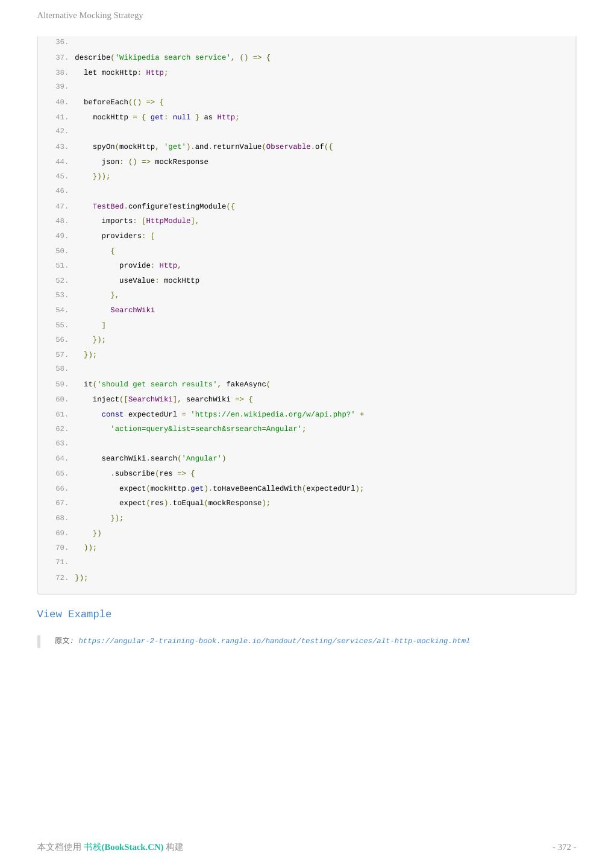Click the TestBed.configureTestingModule line
614x868 pixels.
pyautogui.click(x=163, y=206)
